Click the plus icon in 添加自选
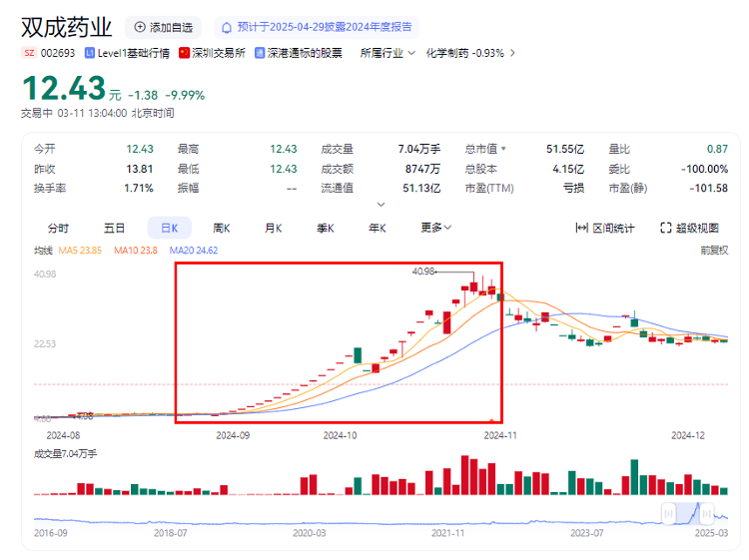The image size is (749, 560). 140,27
